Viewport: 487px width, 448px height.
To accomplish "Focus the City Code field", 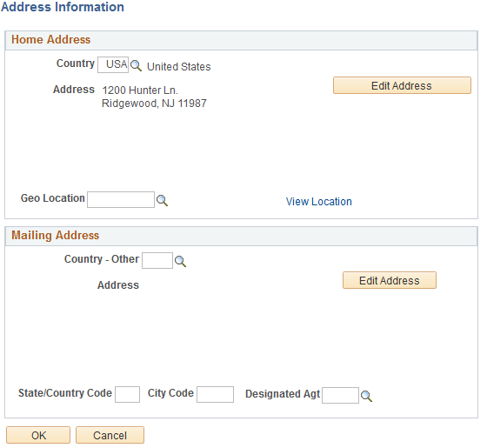I will pos(215,394).
